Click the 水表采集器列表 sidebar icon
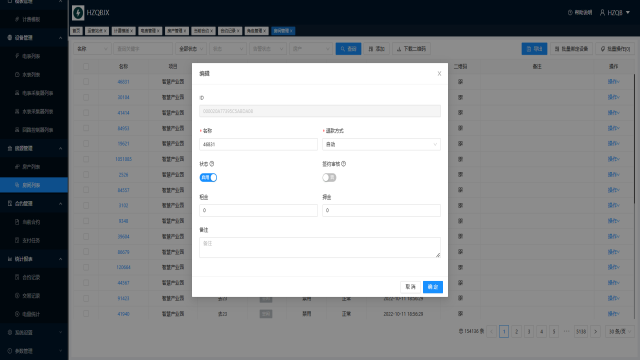640x360 pixels. [x=17, y=111]
